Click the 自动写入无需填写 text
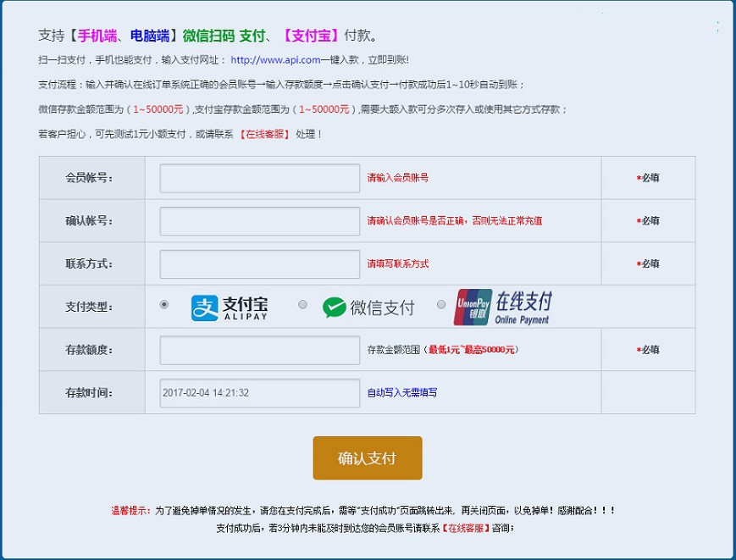 pyautogui.click(x=401, y=393)
